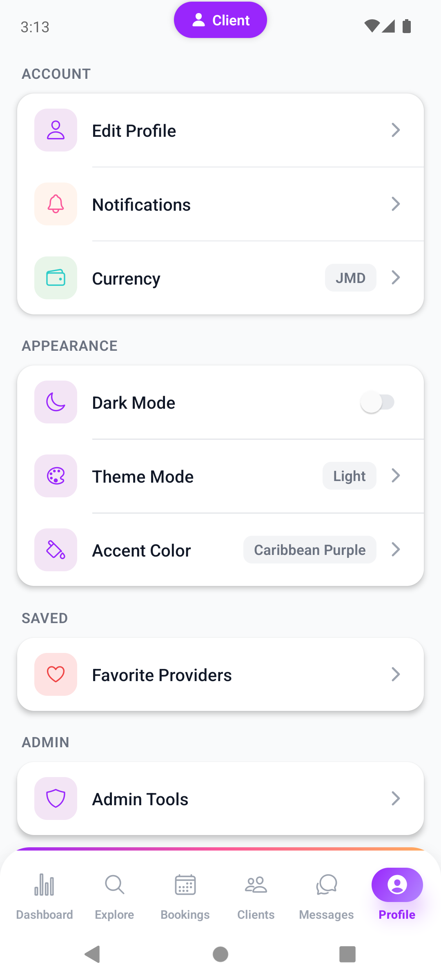Choose the Light theme mode value
This screenshot has height=980, width=441.
click(349, 476)
